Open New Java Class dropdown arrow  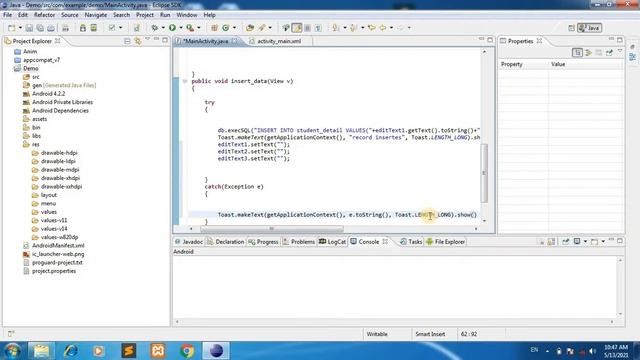(x=234, y=28)
